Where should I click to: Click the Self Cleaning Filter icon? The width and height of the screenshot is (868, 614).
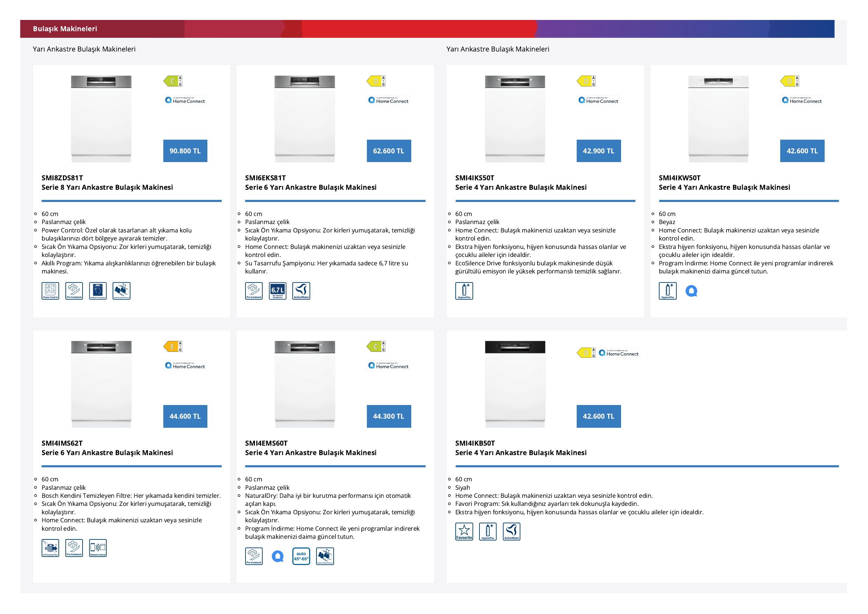50,548
